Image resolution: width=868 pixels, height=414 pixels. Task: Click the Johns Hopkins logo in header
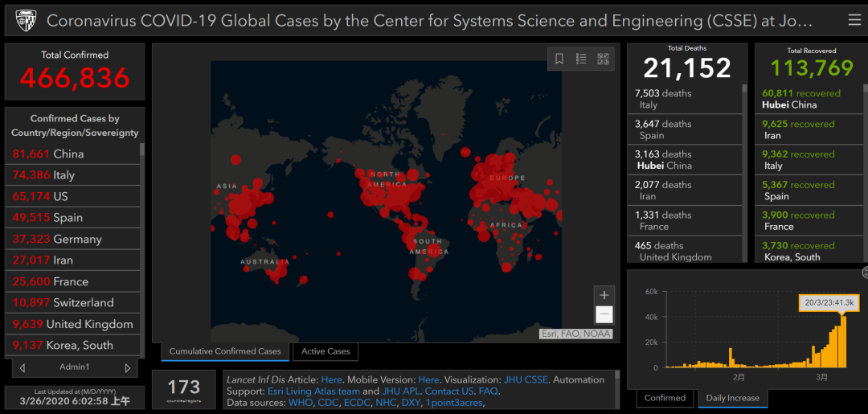[x=26, y=19]
